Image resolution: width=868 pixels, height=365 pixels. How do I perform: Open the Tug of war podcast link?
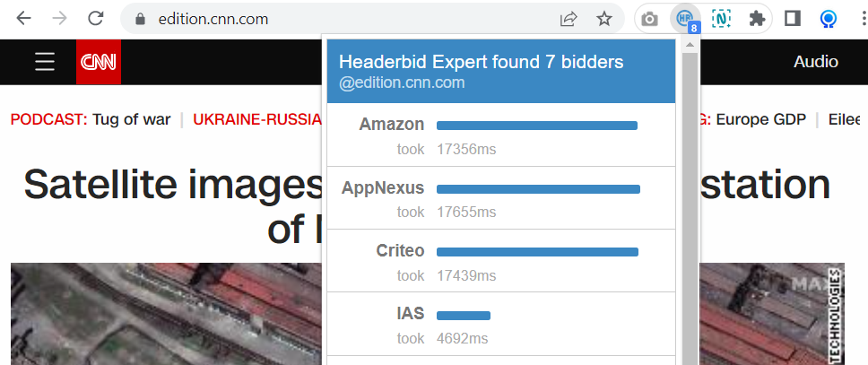[131, 119]
